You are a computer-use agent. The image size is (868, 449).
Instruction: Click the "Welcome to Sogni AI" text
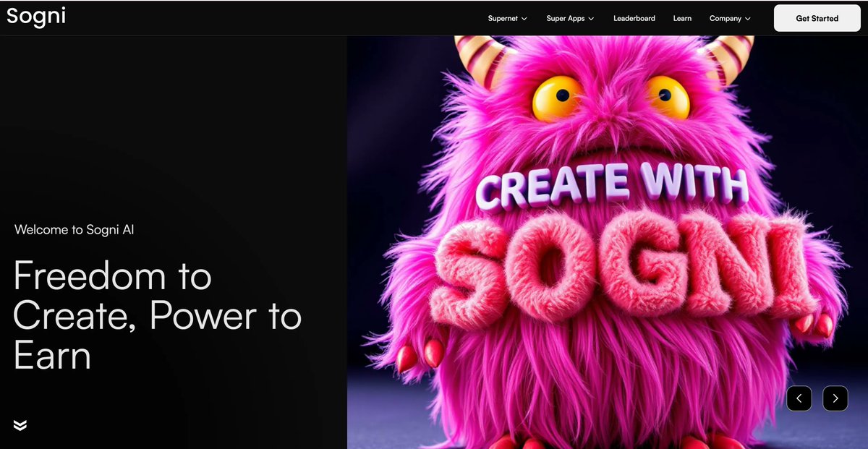click(74, 230)
